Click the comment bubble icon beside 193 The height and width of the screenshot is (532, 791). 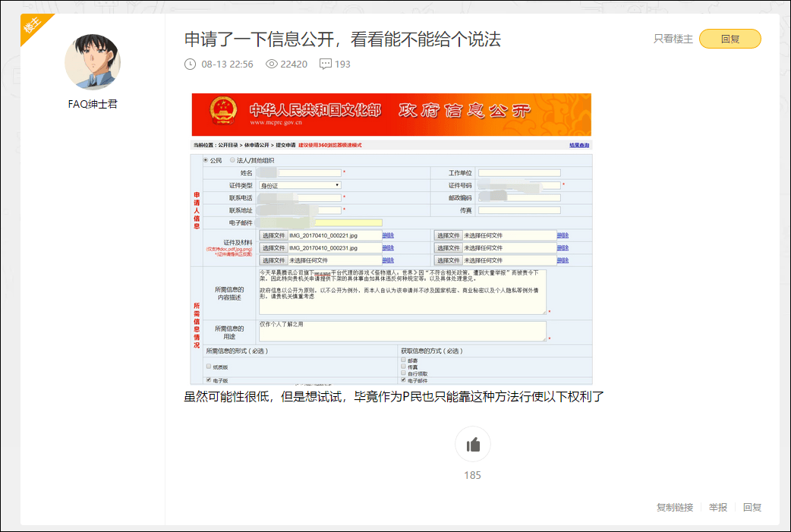coord(326,64)
